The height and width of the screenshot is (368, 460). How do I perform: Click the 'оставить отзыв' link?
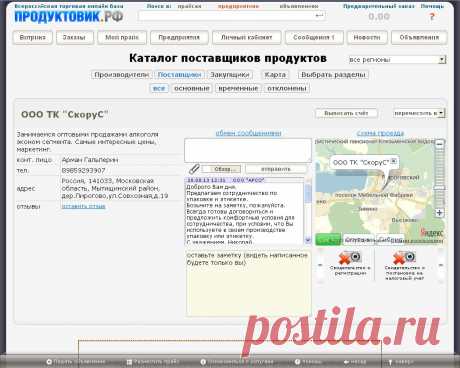pyautogui.click(x=83, y=206)
